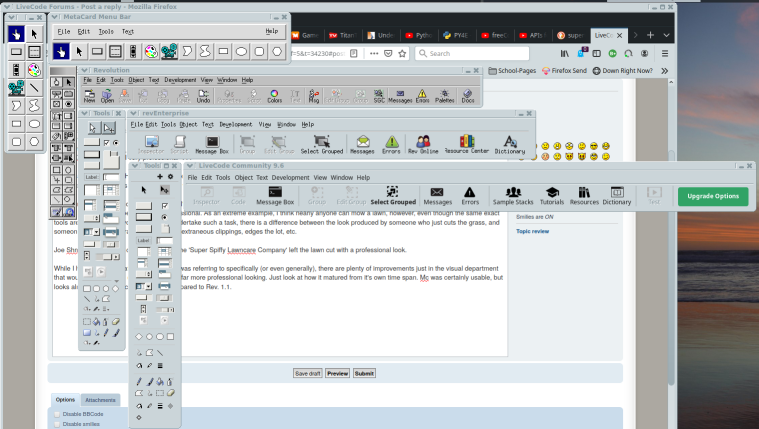Open Sample Stacks in LiveCode toolbar
The height and width of the screenshot is (429, 759).
point(512,195)
